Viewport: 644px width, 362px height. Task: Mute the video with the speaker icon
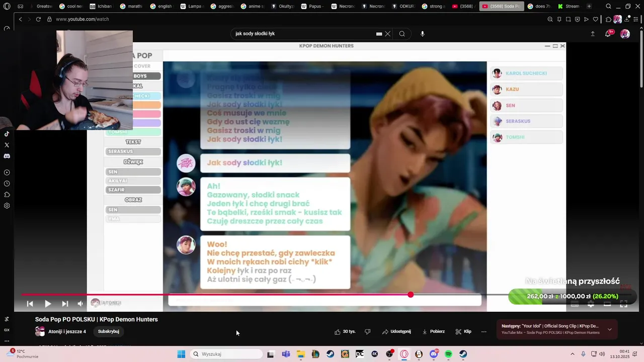click(x=80, y=304)
